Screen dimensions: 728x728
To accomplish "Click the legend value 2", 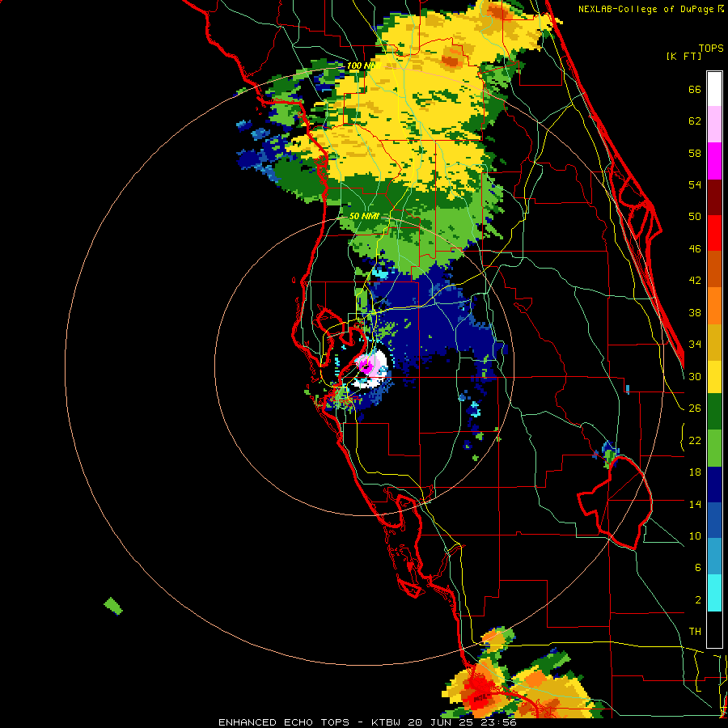I will 697,600.
